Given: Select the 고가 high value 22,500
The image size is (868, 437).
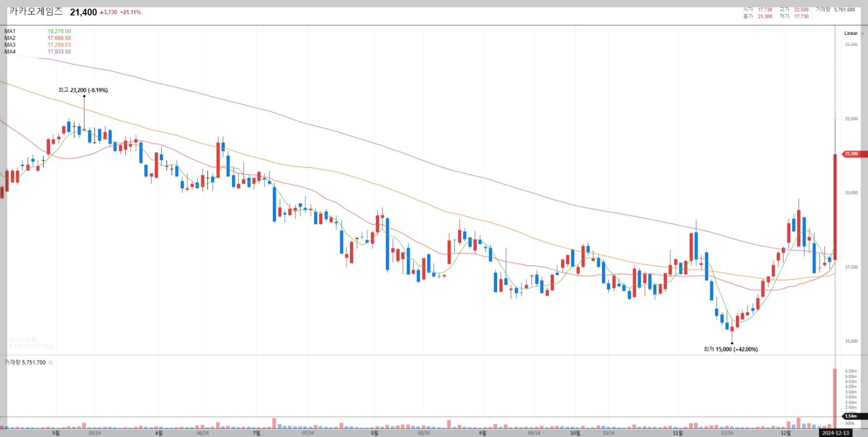Looking at the screenshot, I should click(x=801, y=10).
